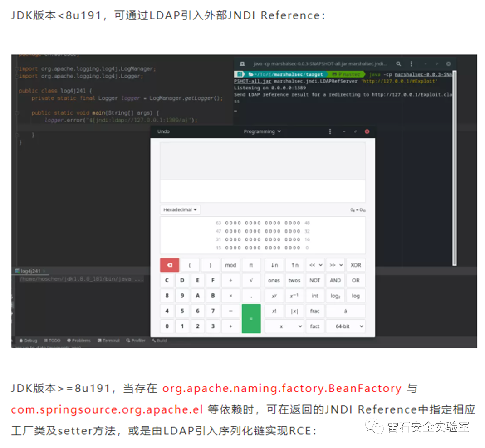Click the AND key
Viewport: 485px width, 448px height.
tap(335, 280)
